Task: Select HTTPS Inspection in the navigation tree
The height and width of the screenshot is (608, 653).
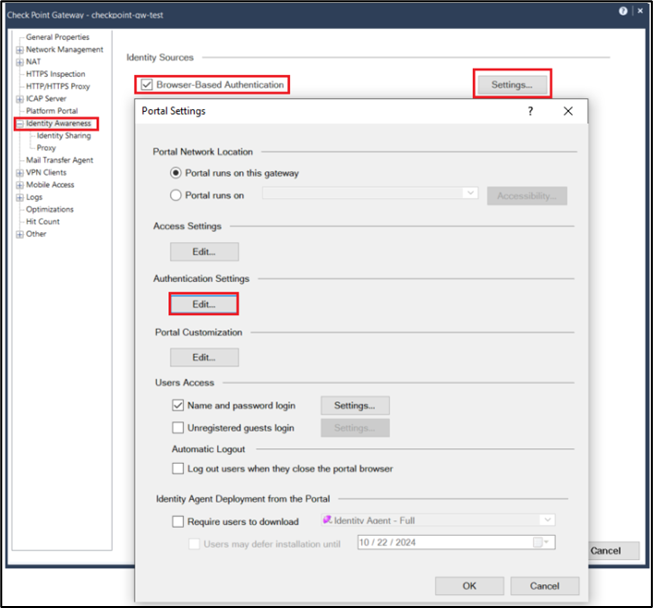Action: point(55,74)
